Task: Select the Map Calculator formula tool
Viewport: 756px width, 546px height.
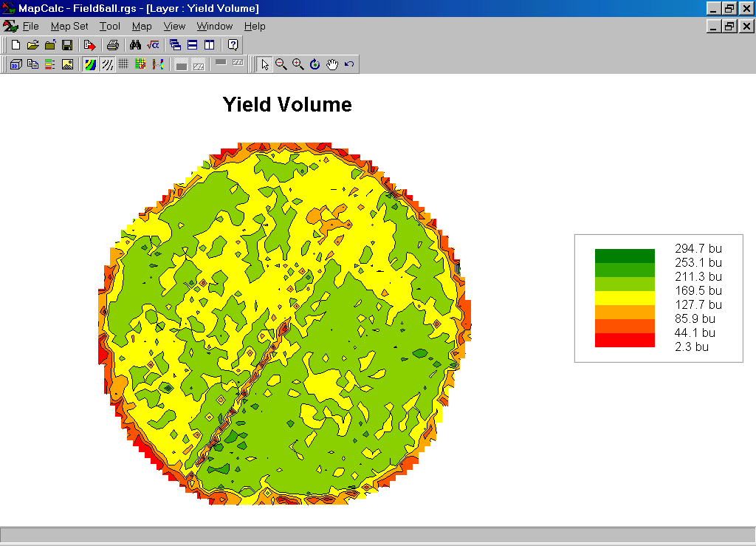Action: (152, 44)
